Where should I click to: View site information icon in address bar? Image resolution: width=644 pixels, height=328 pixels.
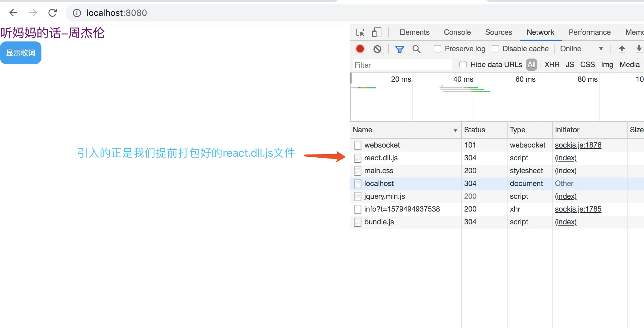pos(77,13)
